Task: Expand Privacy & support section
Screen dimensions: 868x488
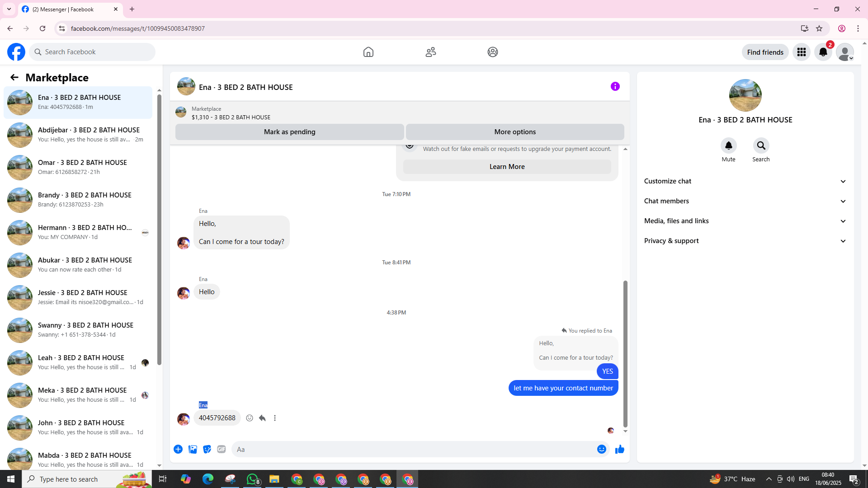Action: click(745, 241)
